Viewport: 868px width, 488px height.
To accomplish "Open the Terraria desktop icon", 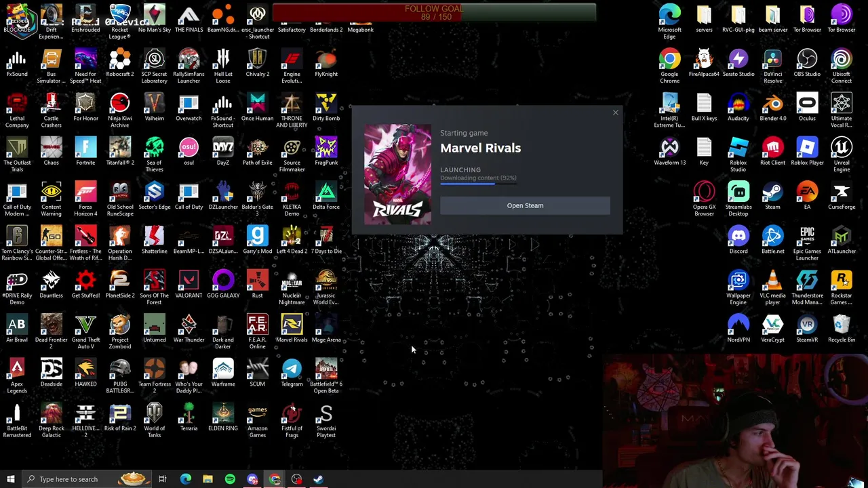I will [x=189, y=417].
